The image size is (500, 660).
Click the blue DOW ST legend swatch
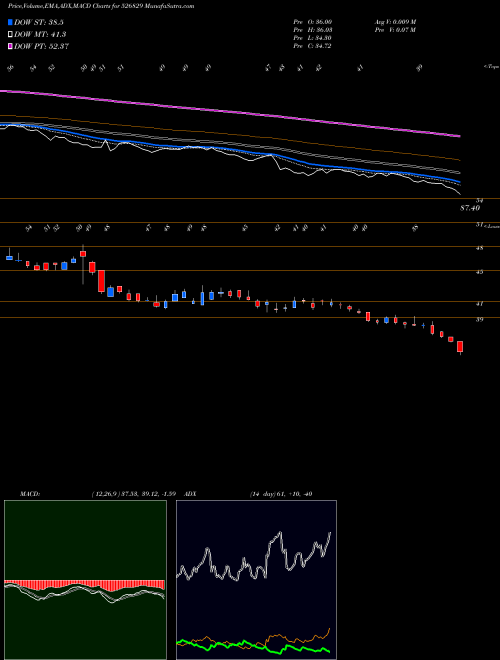[11, 23]
